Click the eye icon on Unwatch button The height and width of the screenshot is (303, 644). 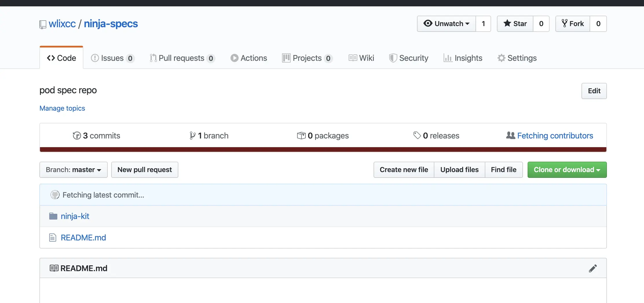click(x=428, y=23)
